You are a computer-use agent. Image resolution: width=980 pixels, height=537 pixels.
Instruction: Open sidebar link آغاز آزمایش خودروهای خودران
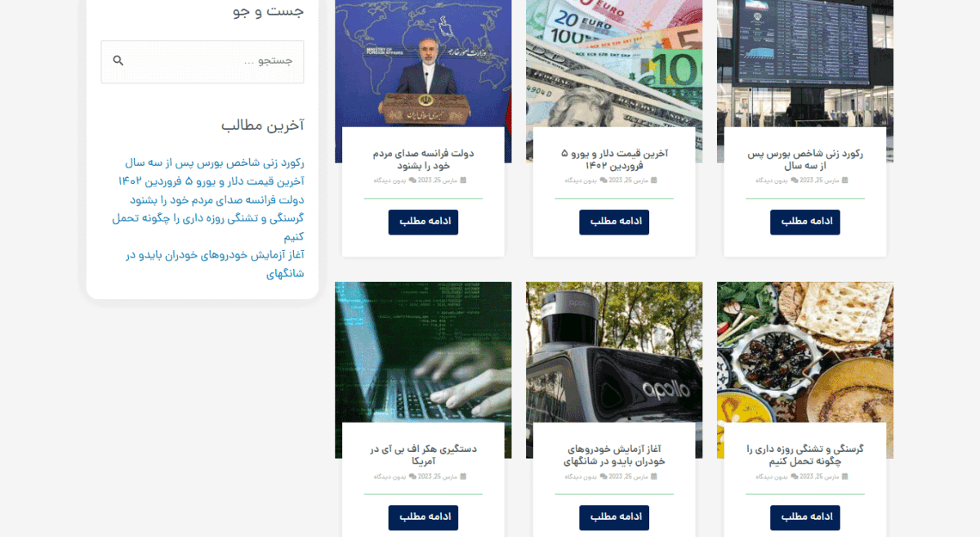tap(215, 264)
